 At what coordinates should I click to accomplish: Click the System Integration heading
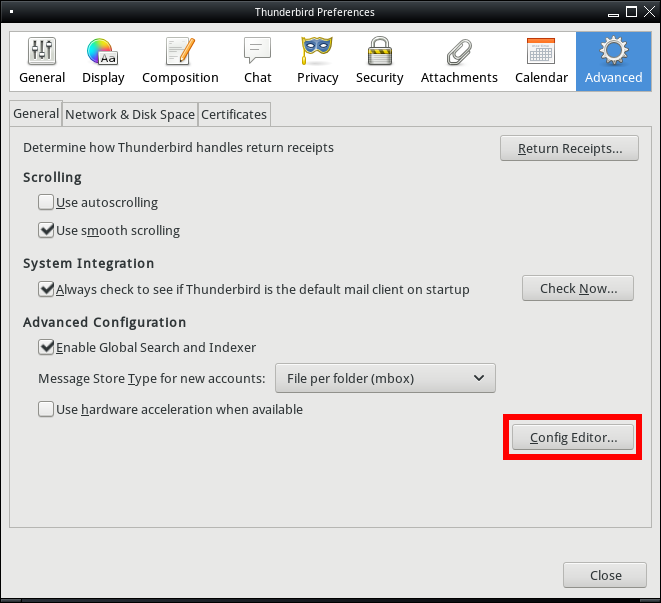(x=89, y=264)
